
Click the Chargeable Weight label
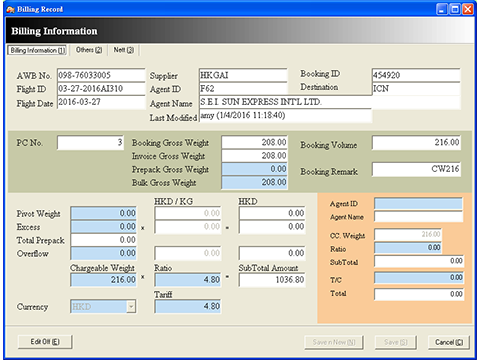point(102,268)
